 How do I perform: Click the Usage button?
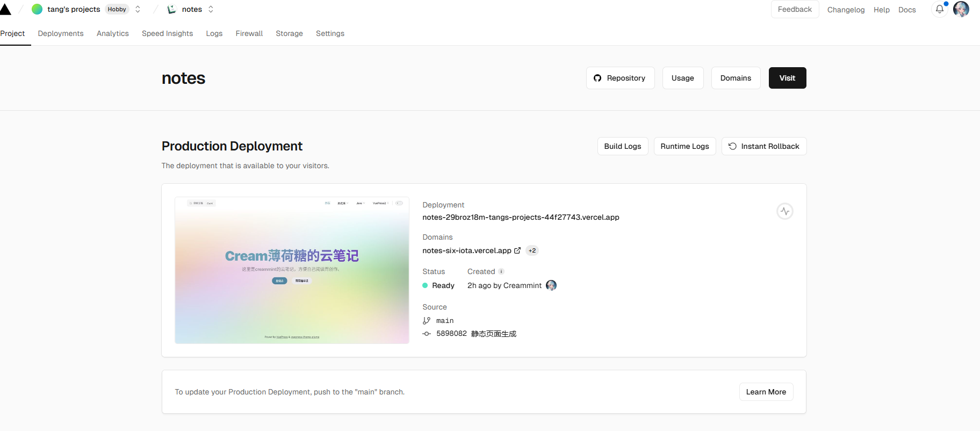[x=682, y=78]
